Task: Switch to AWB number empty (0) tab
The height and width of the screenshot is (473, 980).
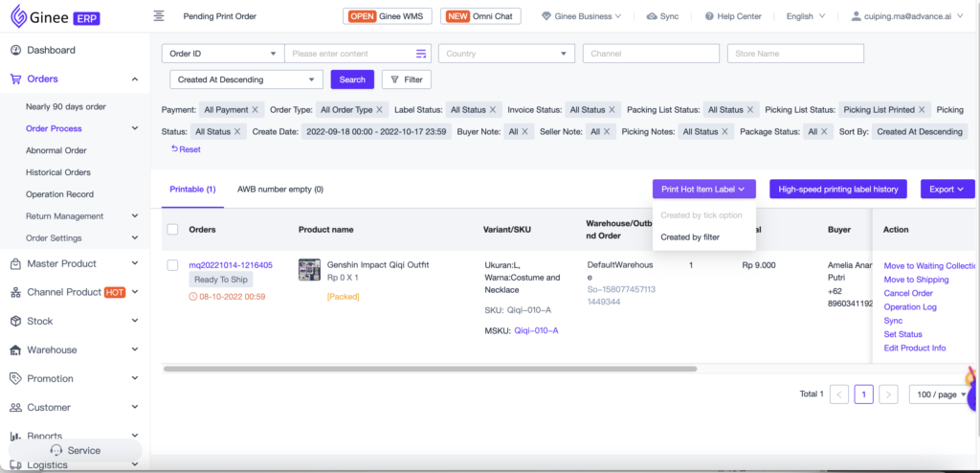Action: [x=280, y=189]
